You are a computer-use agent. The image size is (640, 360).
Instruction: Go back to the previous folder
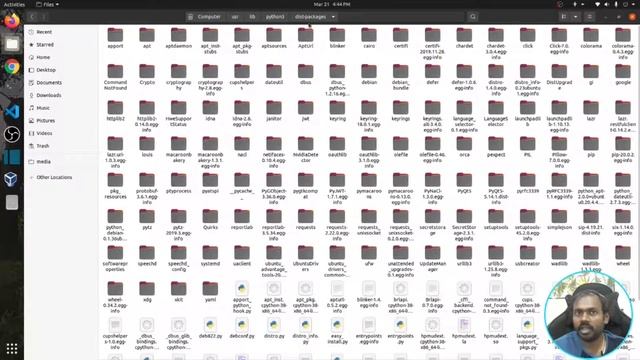[x=32, y=17]
